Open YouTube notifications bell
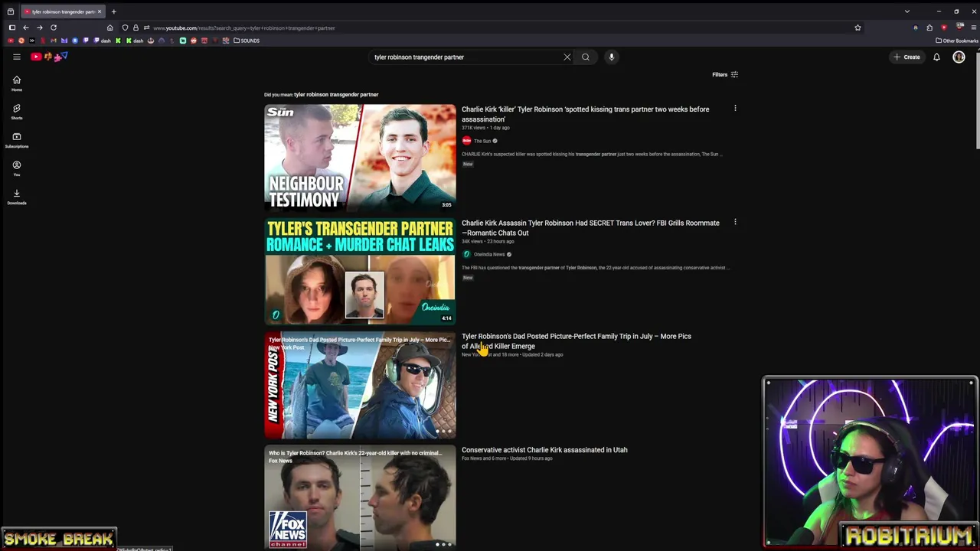This screenshot has height=551, width=980. pyautogui.click(x=936, y=57)
